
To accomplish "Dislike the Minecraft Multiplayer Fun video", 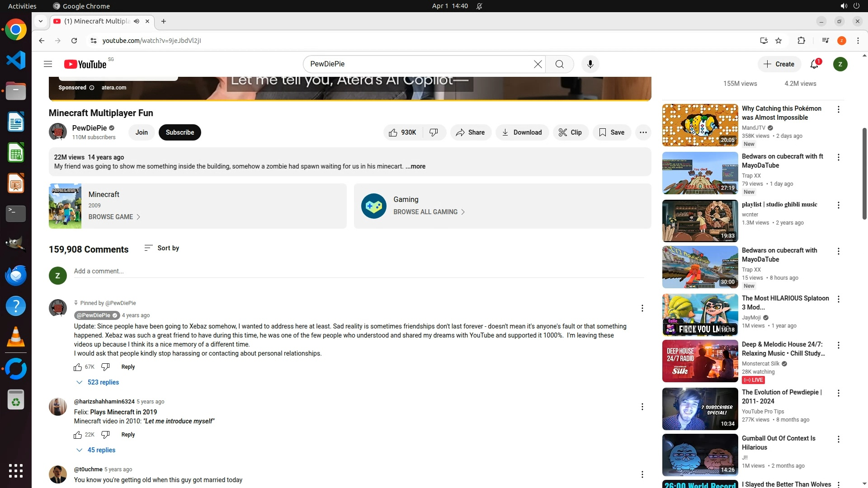I will click(x=434, y=132).
